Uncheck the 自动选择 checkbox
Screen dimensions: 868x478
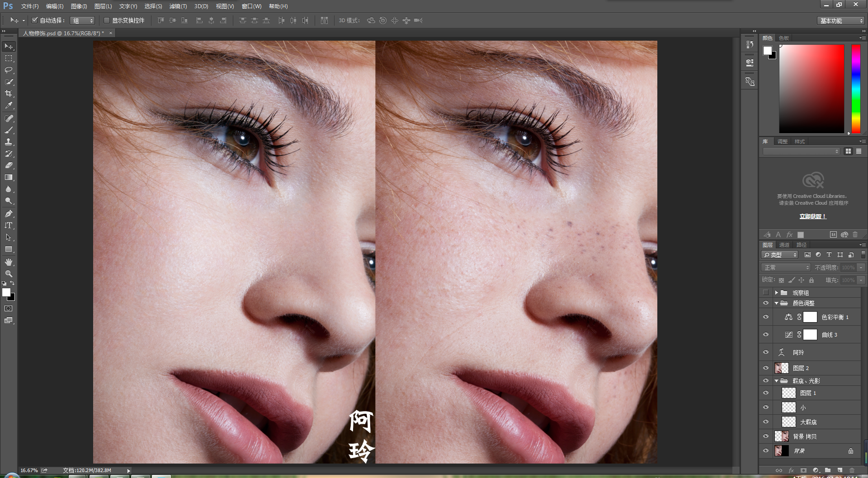coord(35,20)
